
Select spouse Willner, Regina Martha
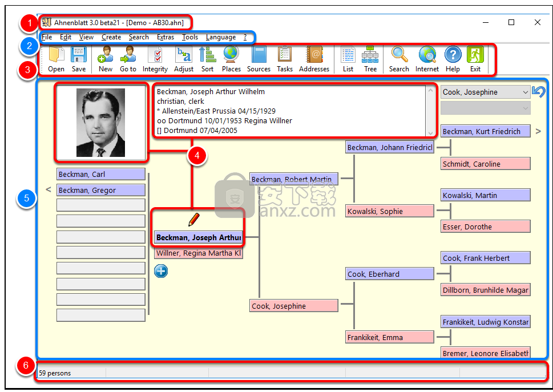[x=199, y=253]
